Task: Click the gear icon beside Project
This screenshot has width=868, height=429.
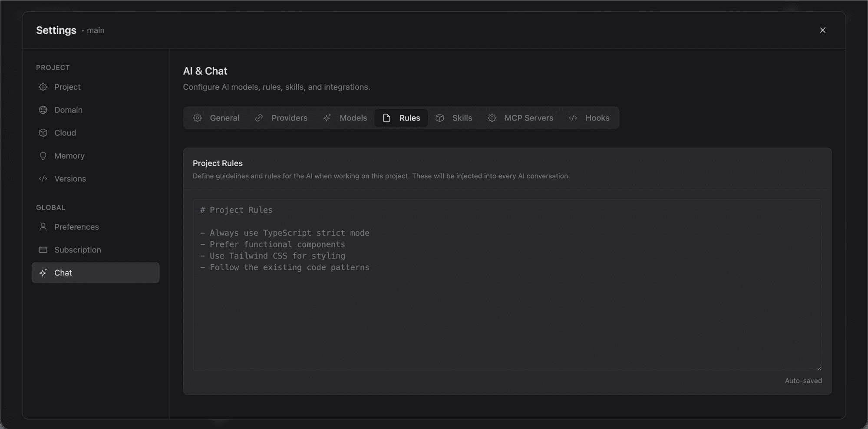Action: coord(43,87)
